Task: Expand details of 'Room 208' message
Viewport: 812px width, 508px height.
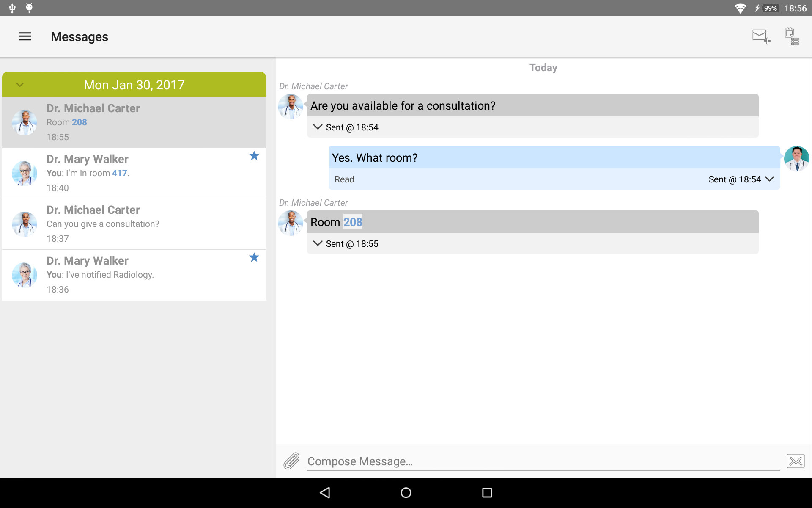Action: 318,243
